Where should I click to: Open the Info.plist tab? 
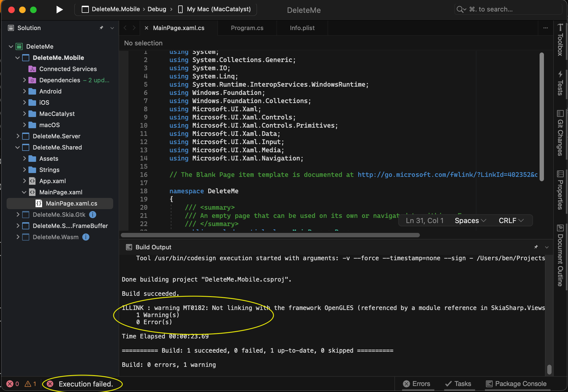(302, 28)
